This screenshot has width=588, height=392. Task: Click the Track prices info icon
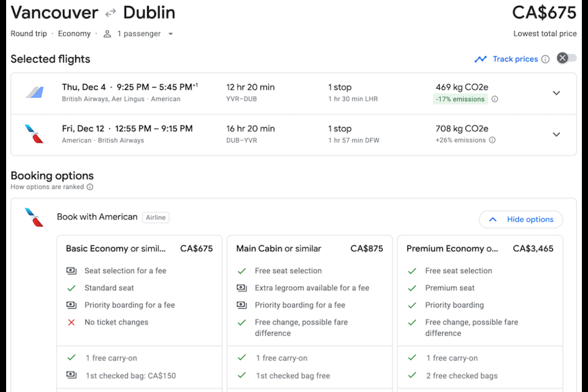click(x=545, y=59)
